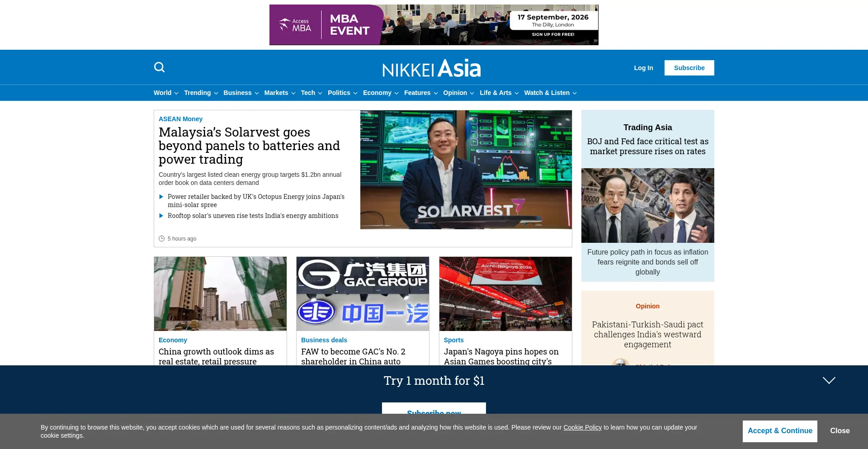The height and width of the screenshot is (449, 868).
Task: Open the search magnifier icon
Action: (159, 67)
